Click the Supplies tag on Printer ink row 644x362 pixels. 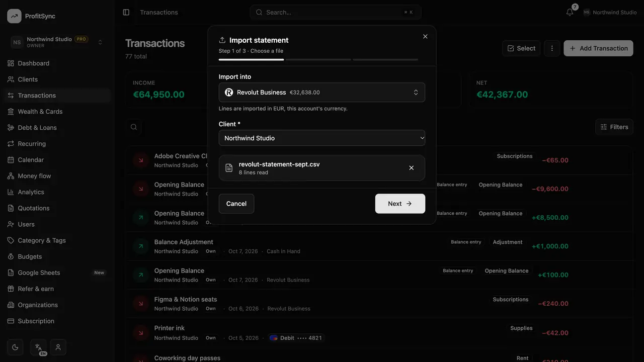tap(521, 328)
